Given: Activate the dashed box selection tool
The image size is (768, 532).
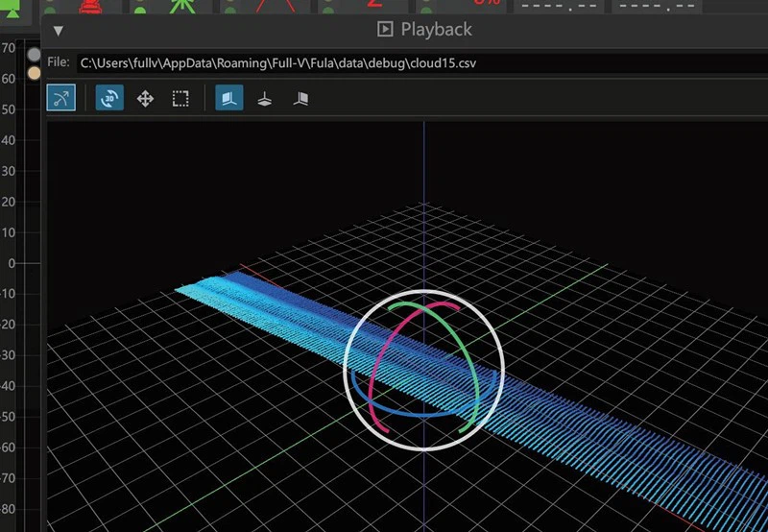Looking at the screenshot, I should click(x=180, y=98).
